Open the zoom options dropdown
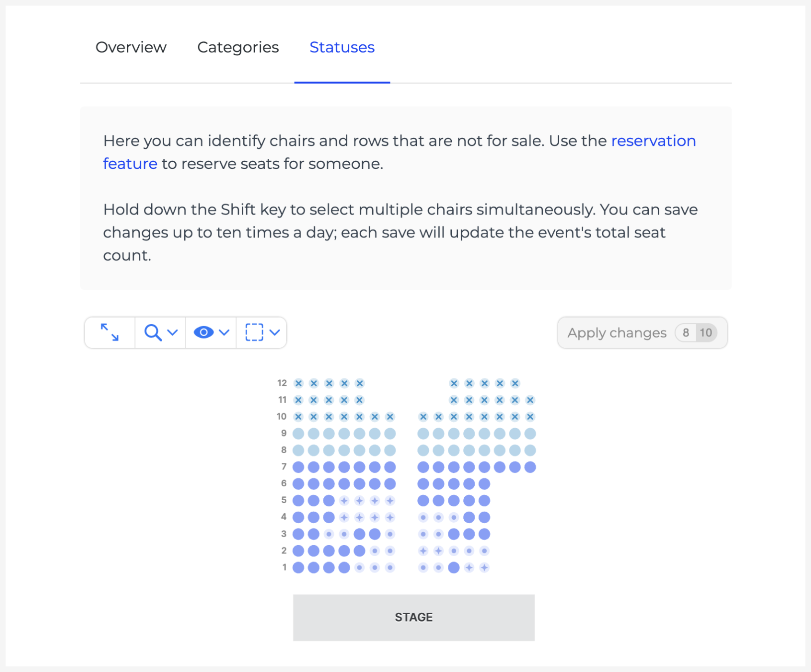The image size is (811, 672). pos(172,333)
